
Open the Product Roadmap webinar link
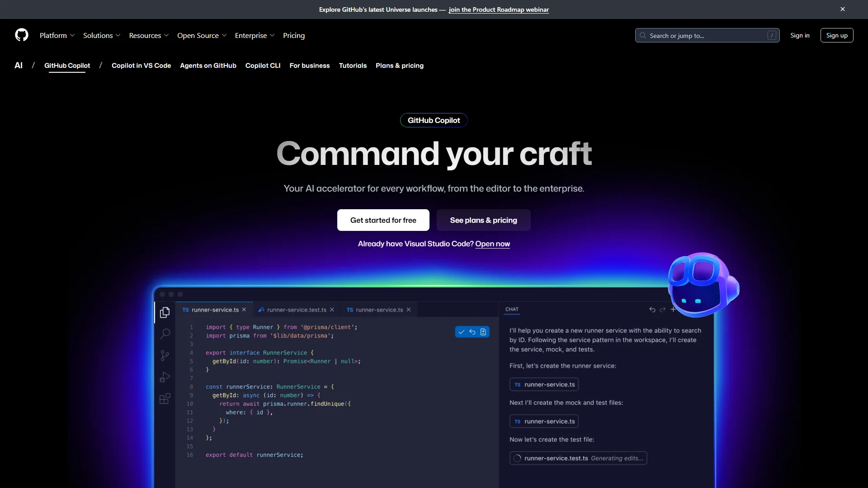498,9
